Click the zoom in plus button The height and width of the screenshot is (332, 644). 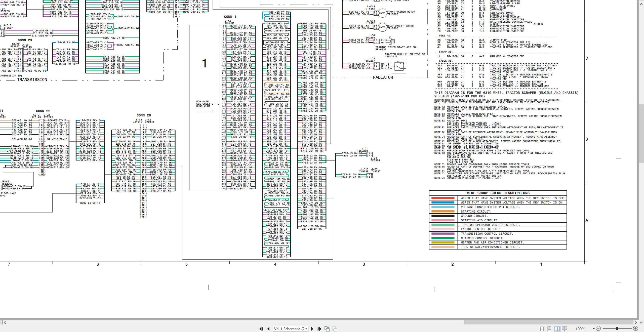coord(635,328)
